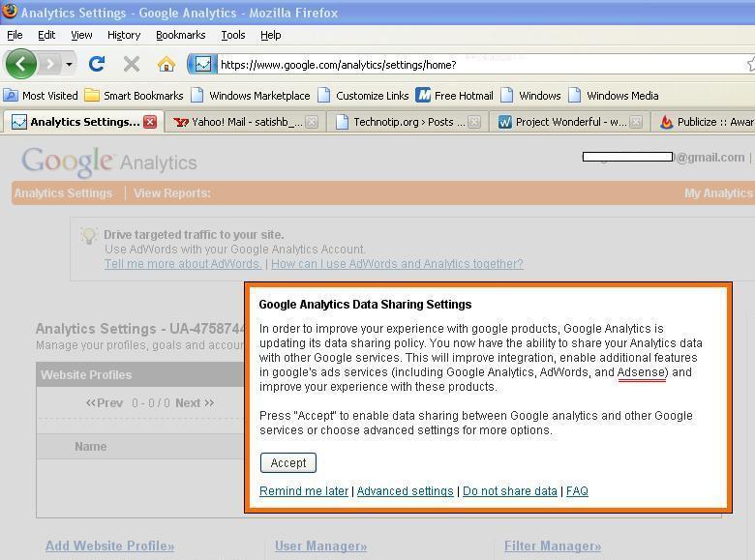Close the Analytics Settings tab
Image resolution: width=755 pixels, height=560 pixels.
tap(150, 122)
